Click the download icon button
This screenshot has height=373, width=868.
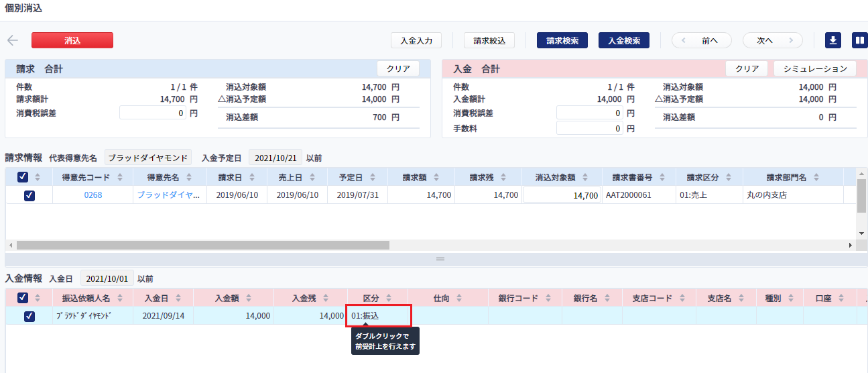(832, 40)
